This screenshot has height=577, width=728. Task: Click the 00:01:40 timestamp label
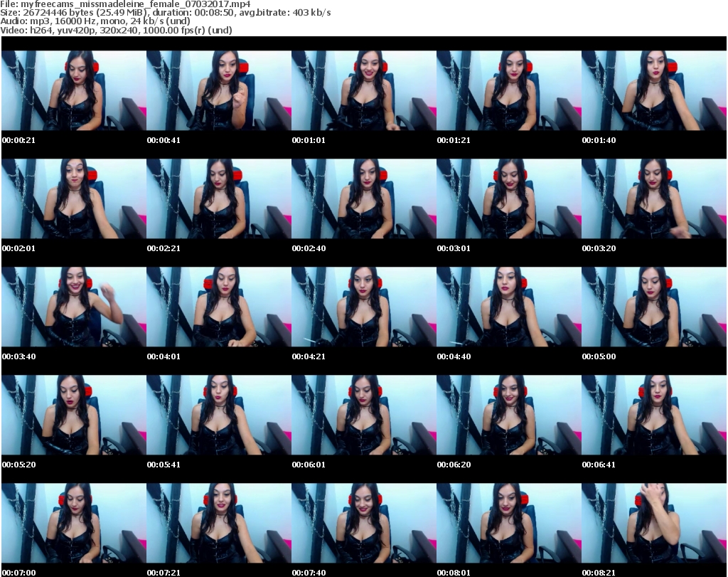(x=599, y=140)
